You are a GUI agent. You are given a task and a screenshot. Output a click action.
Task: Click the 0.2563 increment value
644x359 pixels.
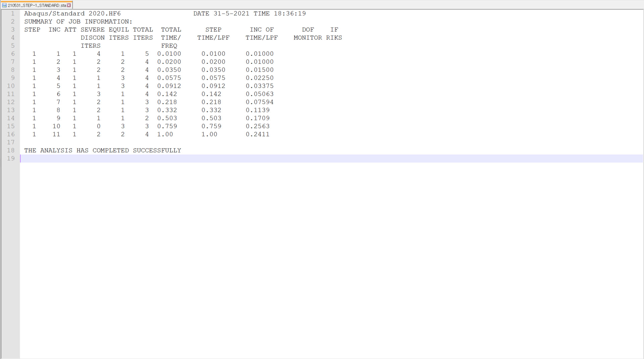point(258,126)
